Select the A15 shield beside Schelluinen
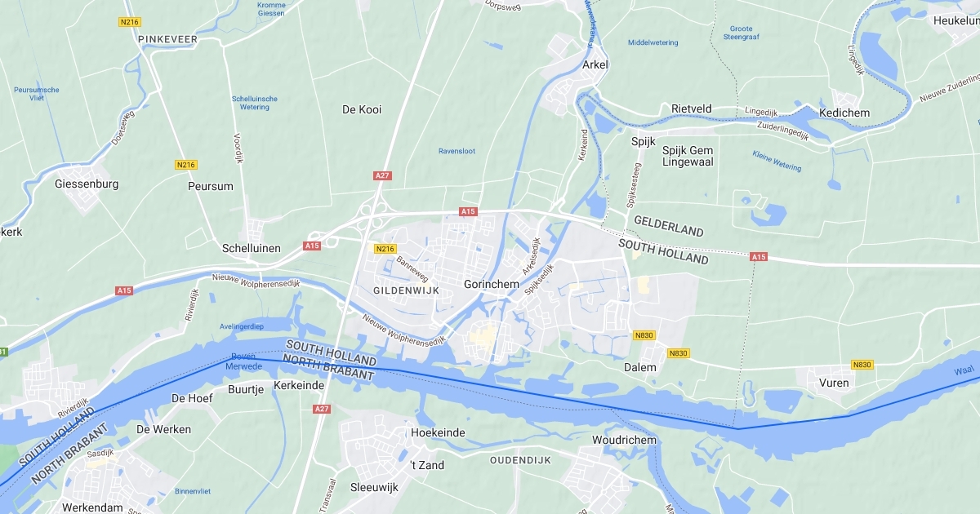The image size is (980, 514). coord(312,246)
